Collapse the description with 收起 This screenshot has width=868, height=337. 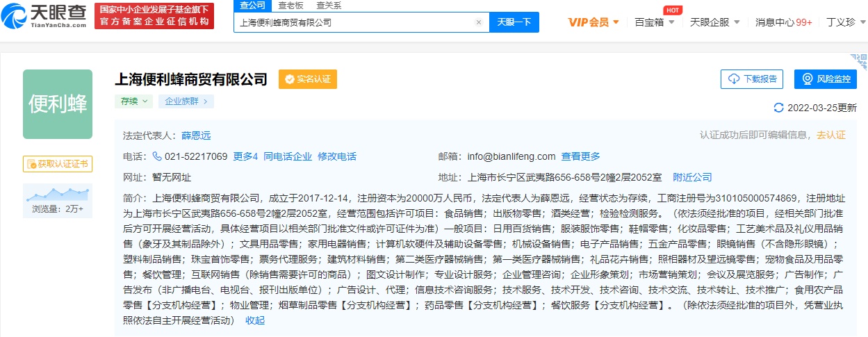tap(255, 320)
